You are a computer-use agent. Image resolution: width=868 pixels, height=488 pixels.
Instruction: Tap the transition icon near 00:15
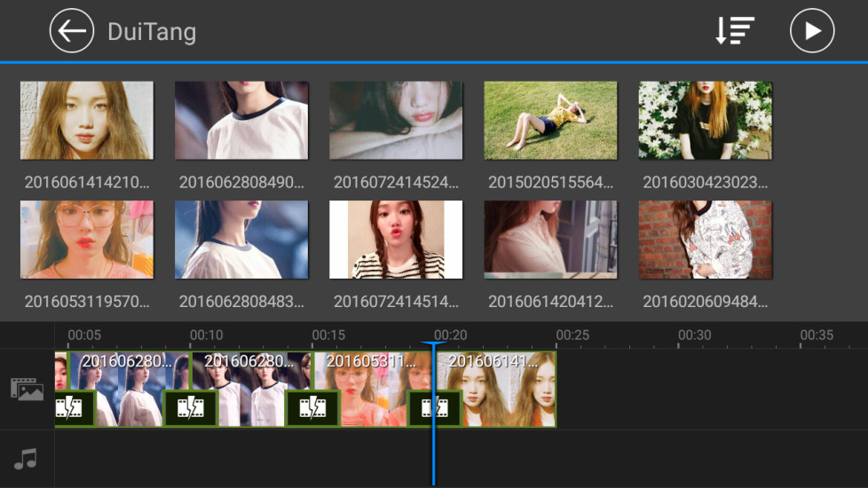coord(312,408)
